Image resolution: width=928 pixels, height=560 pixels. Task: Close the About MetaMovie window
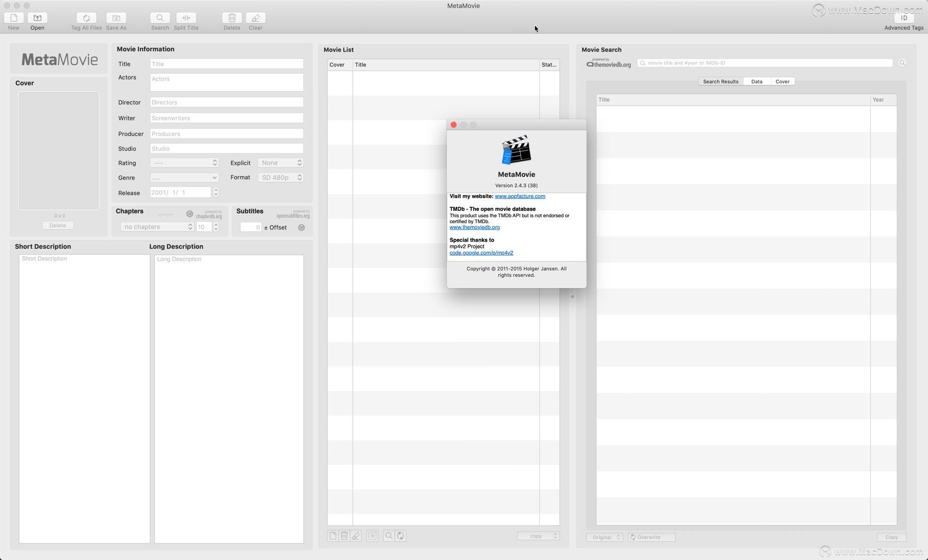454,125
